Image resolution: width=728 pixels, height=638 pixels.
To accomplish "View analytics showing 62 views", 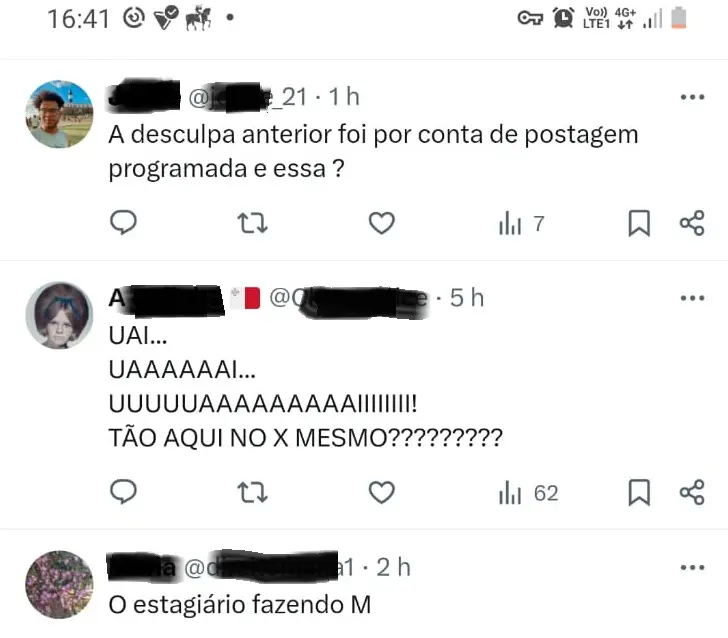I will (x=528, y=493).
